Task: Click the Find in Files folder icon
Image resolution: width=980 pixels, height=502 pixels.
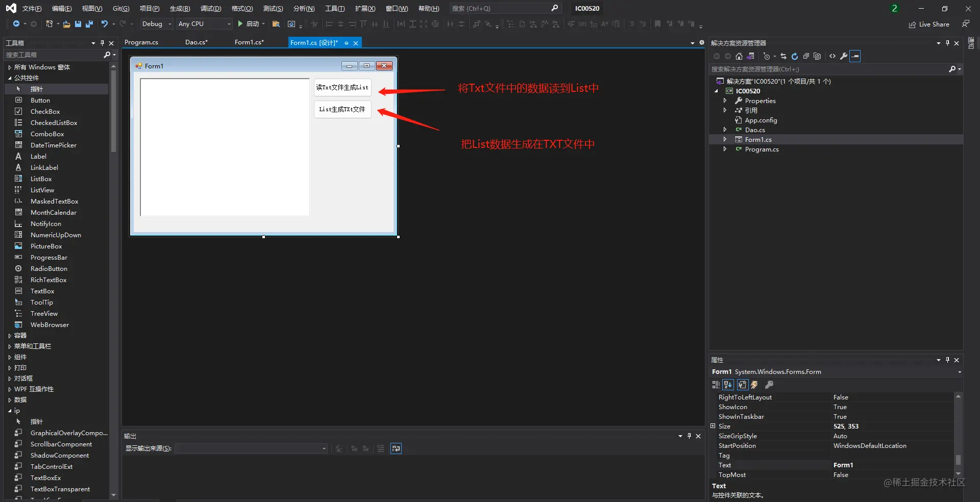Action: click(x=276, y=24)
